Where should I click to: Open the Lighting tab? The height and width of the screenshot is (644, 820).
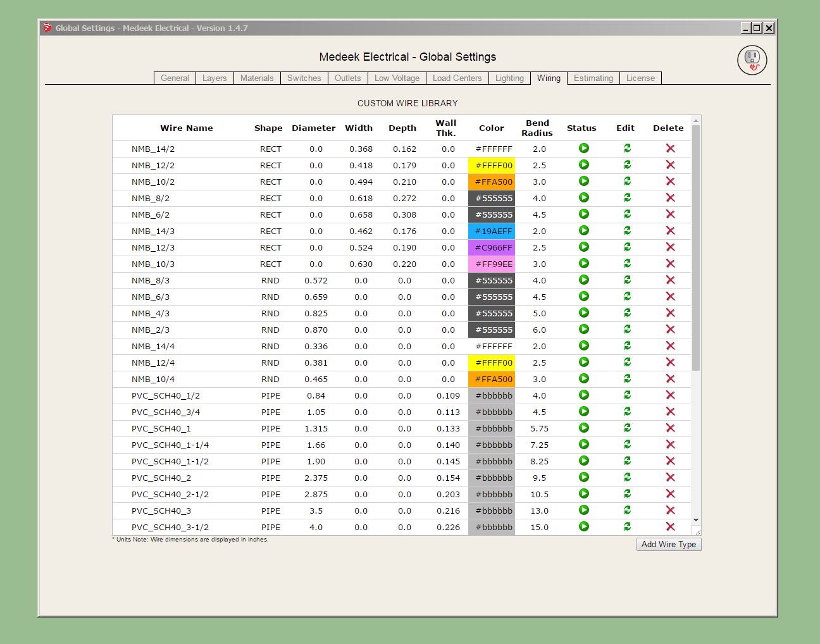509,78
